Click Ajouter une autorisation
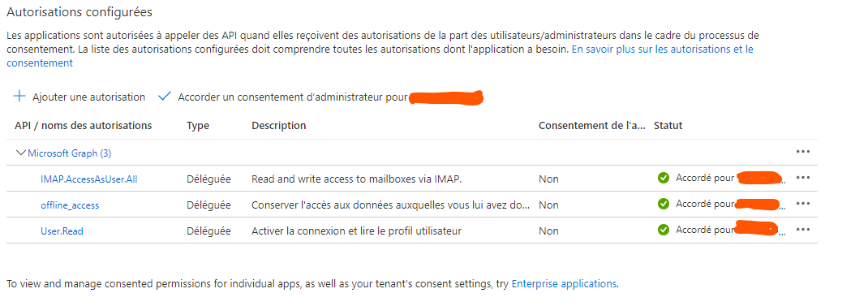The height and width of the screenshot is (306, 868). [88, 97]
